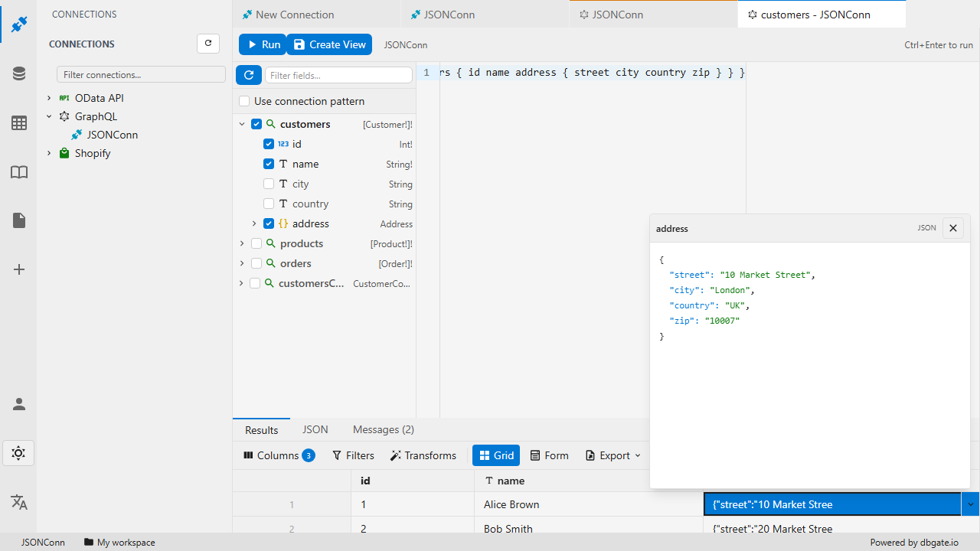Switch to the customers - JSONConn tab
The height and width of the screenshot is (551, 980).
822,15
